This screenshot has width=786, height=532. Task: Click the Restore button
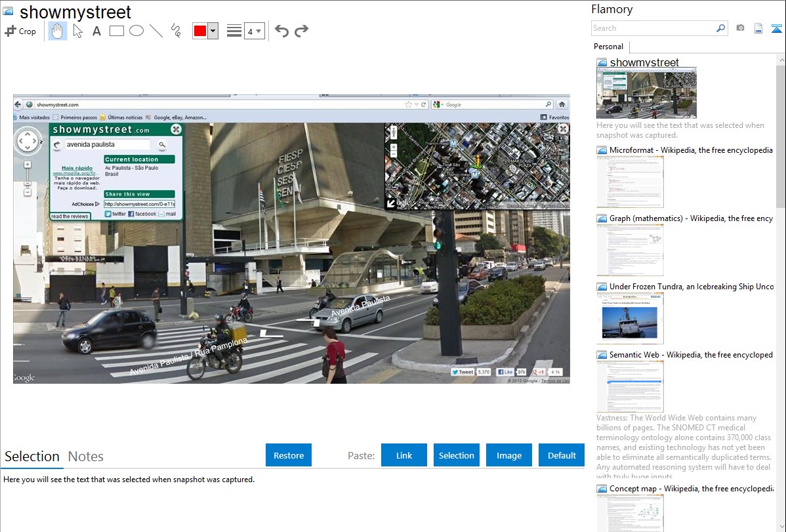point(289,455)
